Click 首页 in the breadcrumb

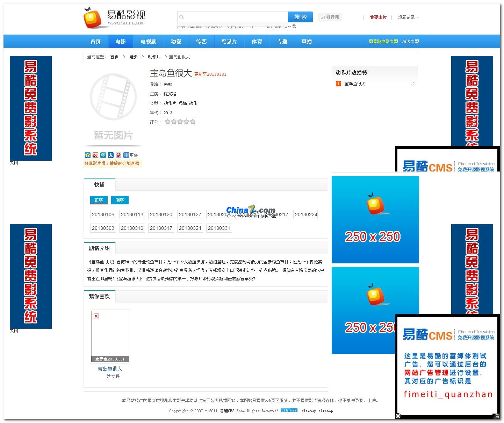114,57
